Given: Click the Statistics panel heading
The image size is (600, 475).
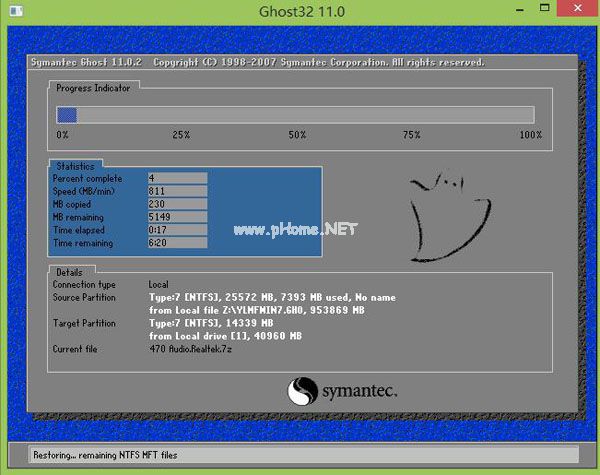Looking at the screenshot, I should [x=76, y=165].
